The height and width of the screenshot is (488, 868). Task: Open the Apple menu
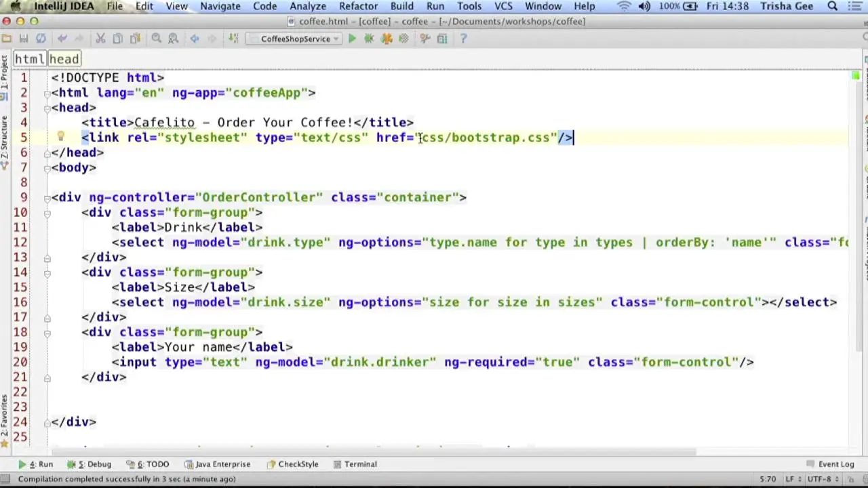pos(15,6)
